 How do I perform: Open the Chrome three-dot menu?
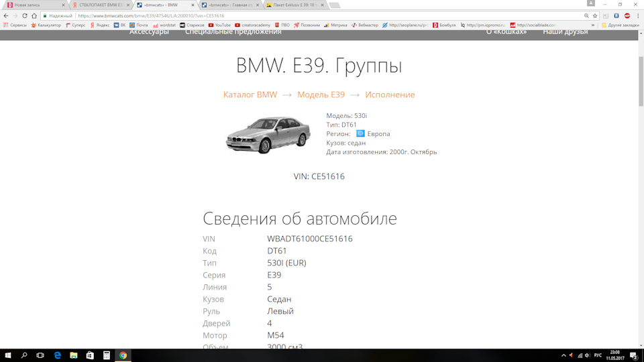pos(638,15)
